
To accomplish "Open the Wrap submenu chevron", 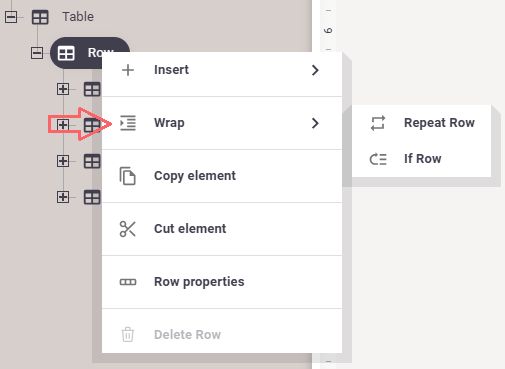I will point(315,123).
